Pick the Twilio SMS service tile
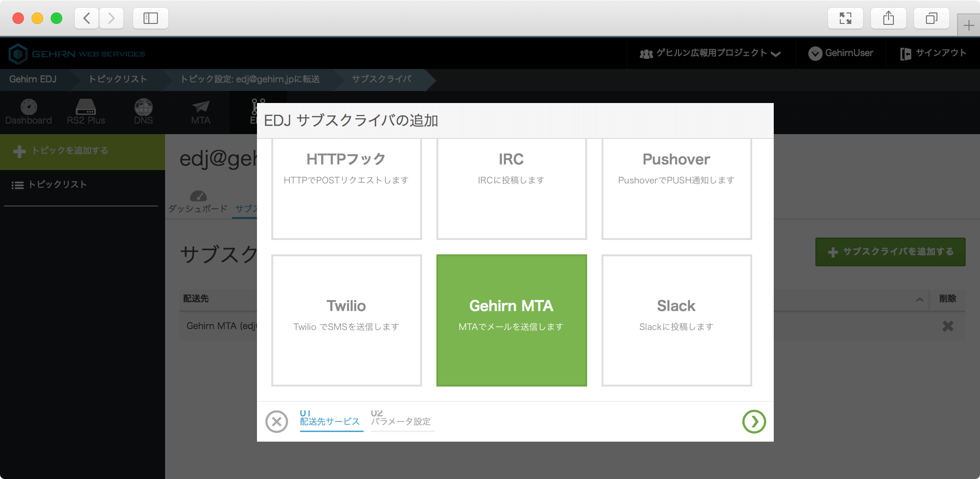The height and width of the screenshot is (479, 980). pos(346,320)
